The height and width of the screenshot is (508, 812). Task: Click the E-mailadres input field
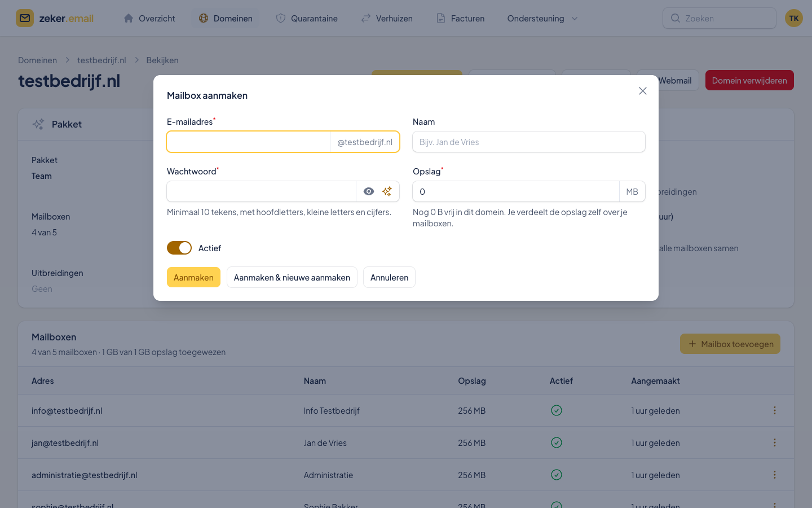pos(248,142)
